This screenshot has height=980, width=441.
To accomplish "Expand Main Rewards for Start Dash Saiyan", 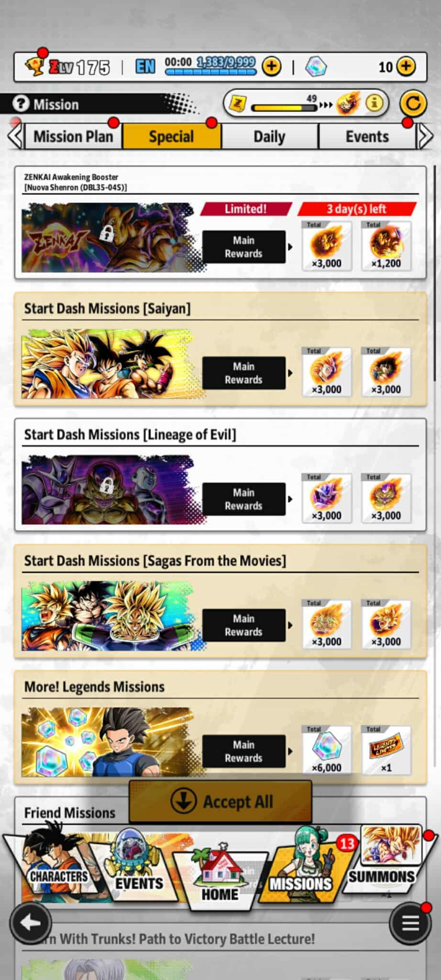I will [x=244, y=373].
